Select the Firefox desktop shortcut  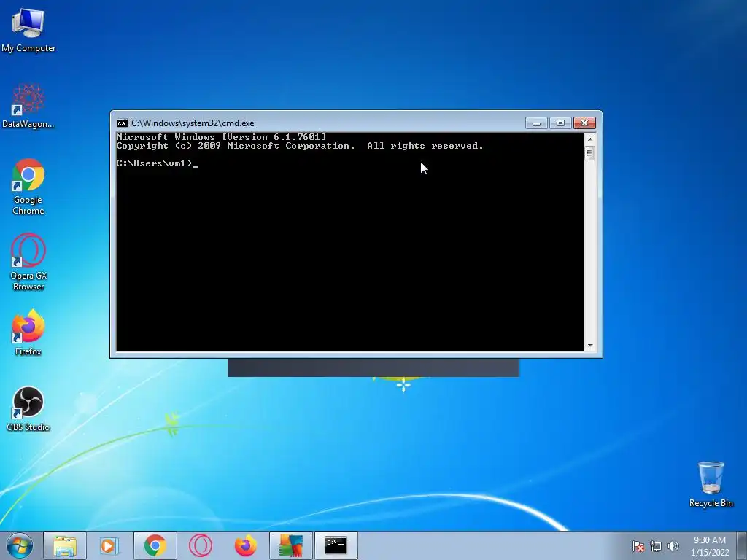click(28, 332)
